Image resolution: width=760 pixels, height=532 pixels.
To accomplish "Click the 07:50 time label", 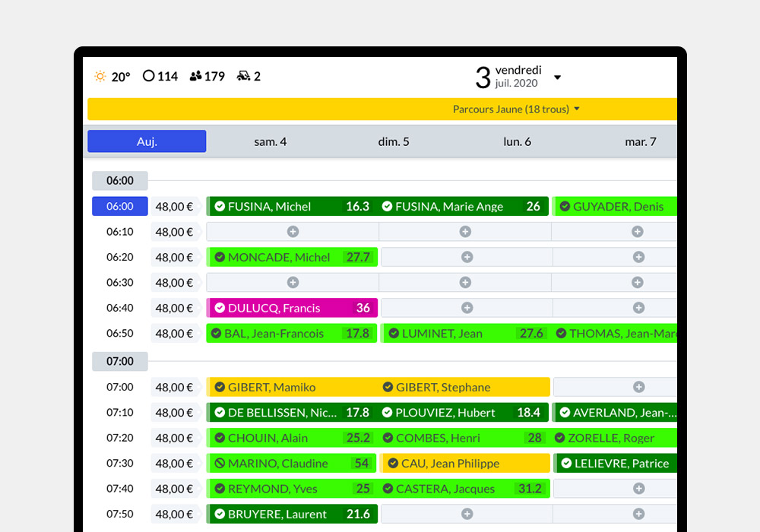I will (x=120, y=514).
